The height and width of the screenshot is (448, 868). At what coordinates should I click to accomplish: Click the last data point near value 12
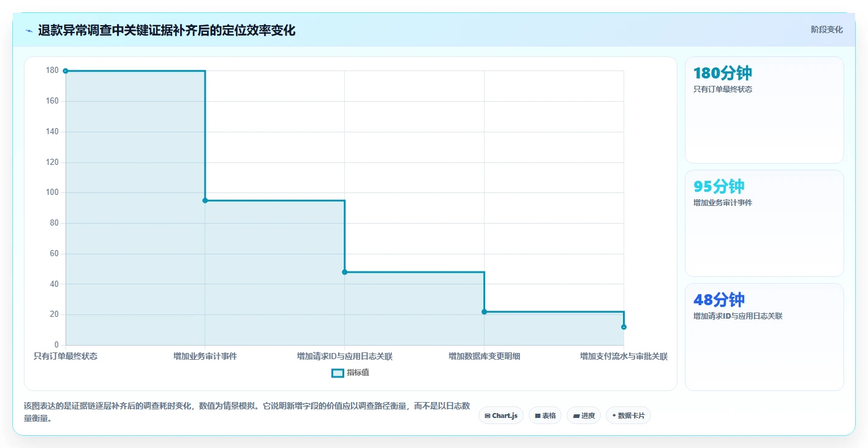point(624,327)
